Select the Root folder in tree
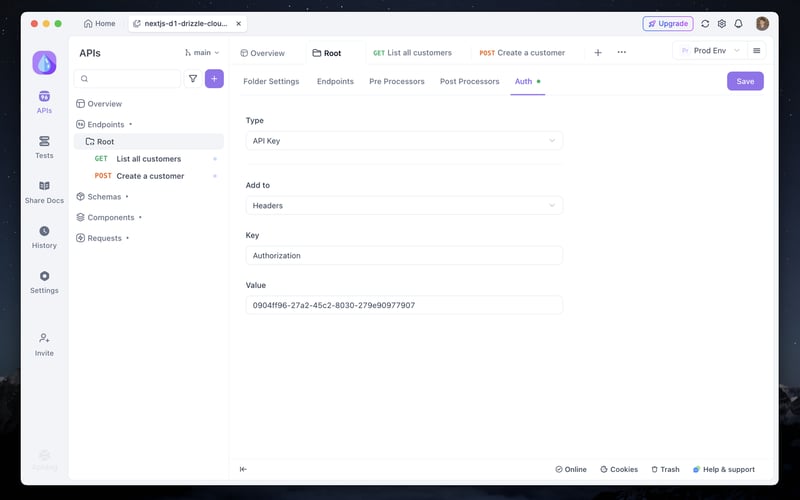The width and height of the screenshot is (800, 500). click(149, 141)
